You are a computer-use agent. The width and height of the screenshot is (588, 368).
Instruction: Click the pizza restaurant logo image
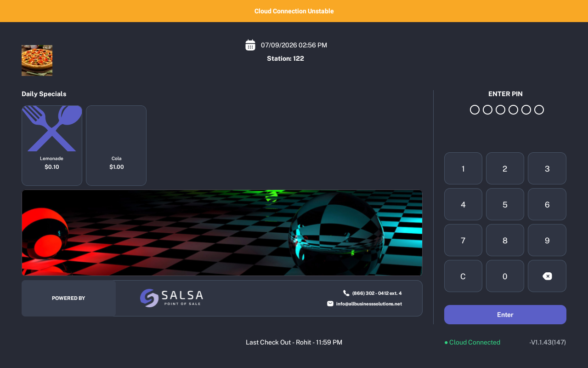(x=37, y=60)
